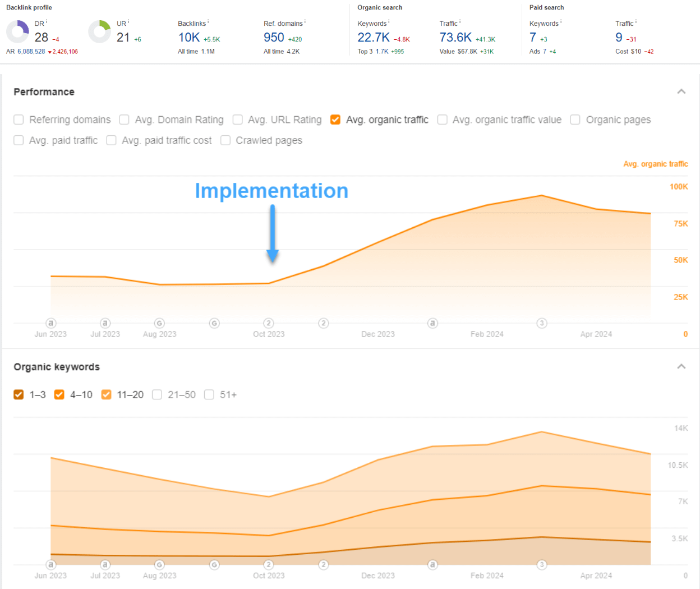Click the Jul 2023 marker on Organic keywords chart
The height and width of the screenshot is (589, 700).
click(105, 565)
